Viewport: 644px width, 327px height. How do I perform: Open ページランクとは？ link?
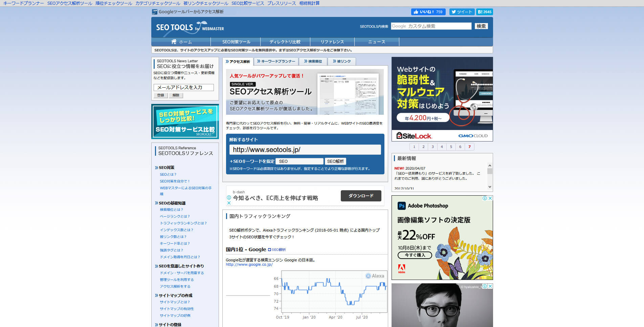pos(175,217)
